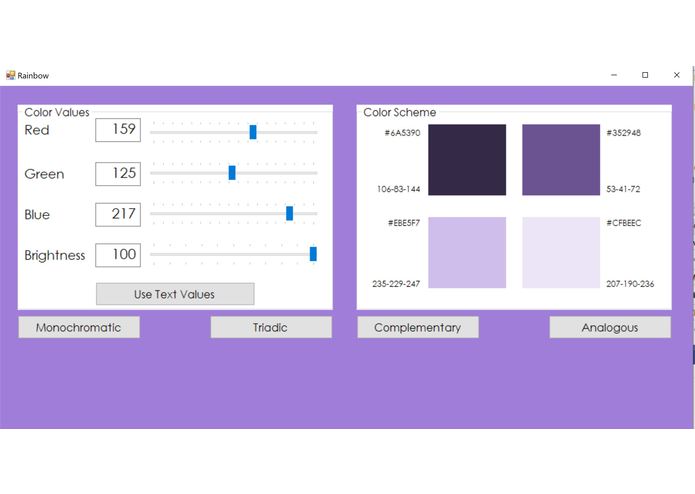The height and width of the screenshot is (494, 695).
Task: Click the #352948 hex code label
Action: [624, 133]
